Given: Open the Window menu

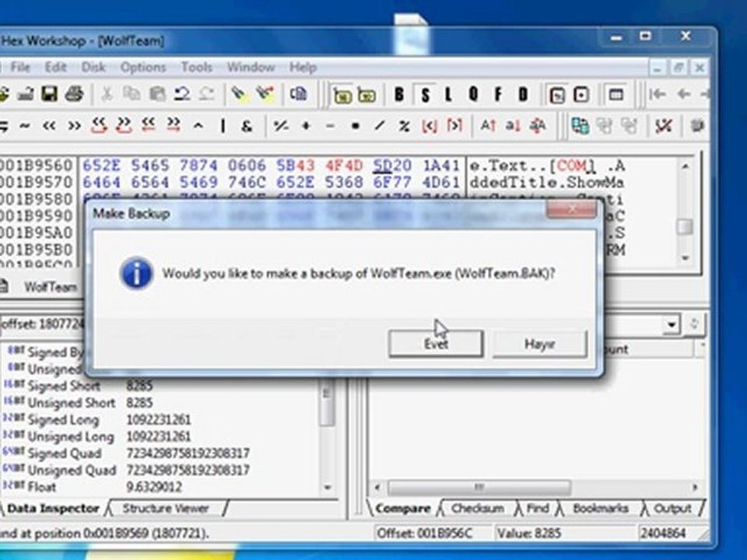Looking at the screenshot, I should coord(251,67).
